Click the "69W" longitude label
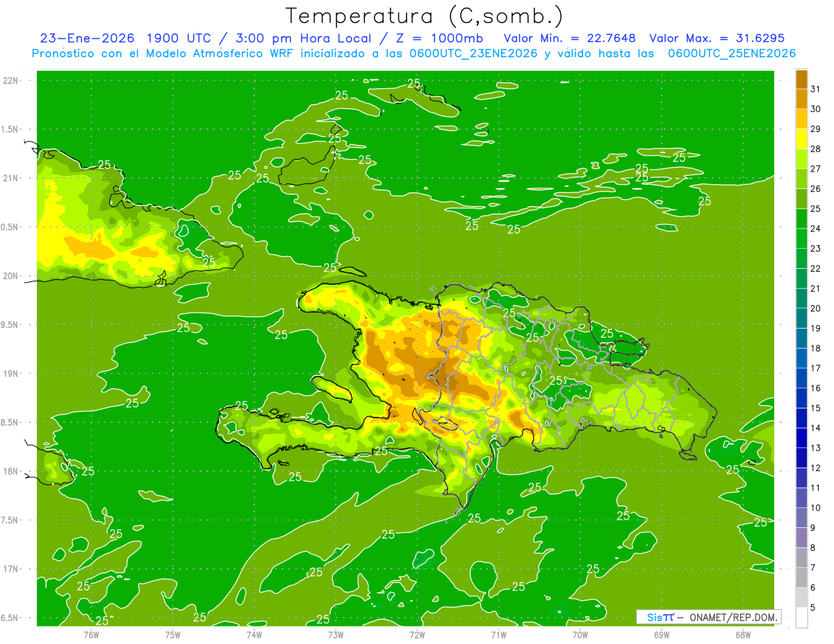 pyautogui.click(x=662, y=634)
